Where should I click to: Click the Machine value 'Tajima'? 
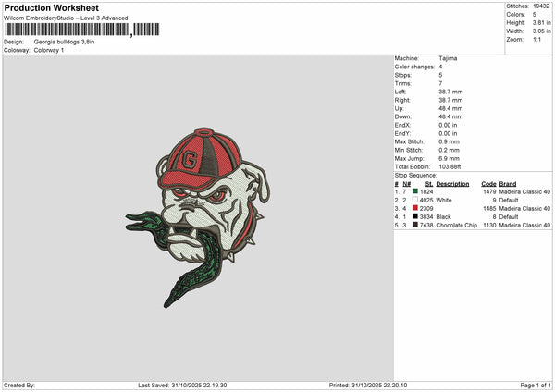448,58
